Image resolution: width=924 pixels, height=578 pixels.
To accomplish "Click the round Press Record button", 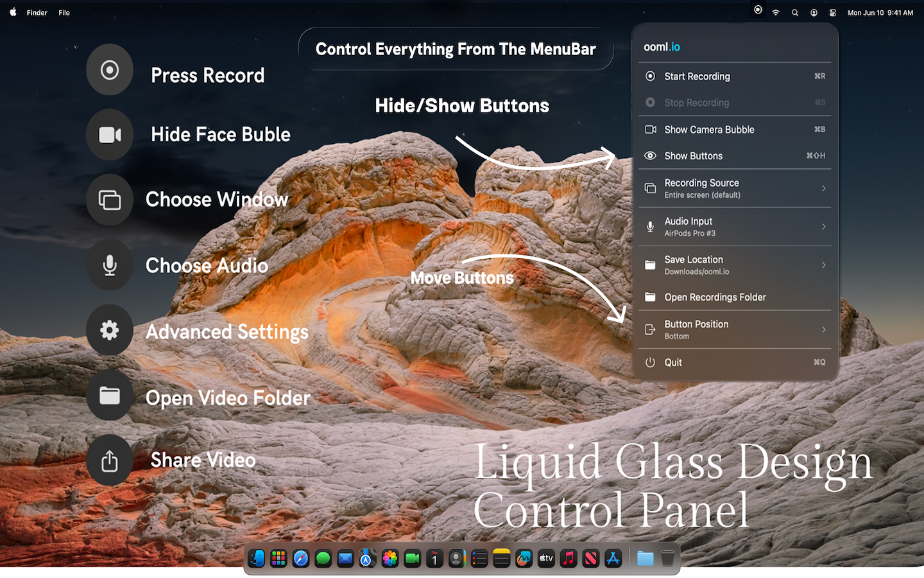I will click(110, 70).
